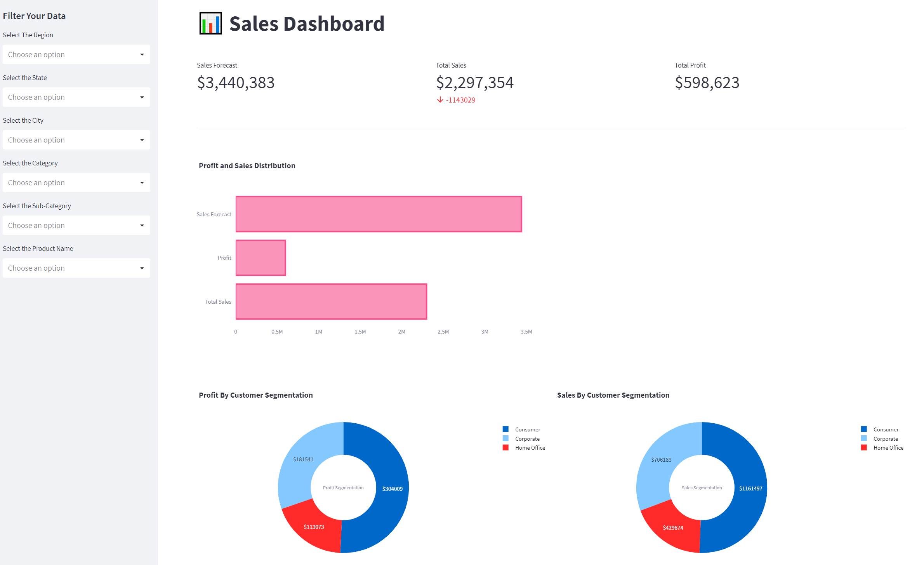Open the Product Name dropdown
Image resolution: width=924 pixels, height=565 pixels.
76,268
